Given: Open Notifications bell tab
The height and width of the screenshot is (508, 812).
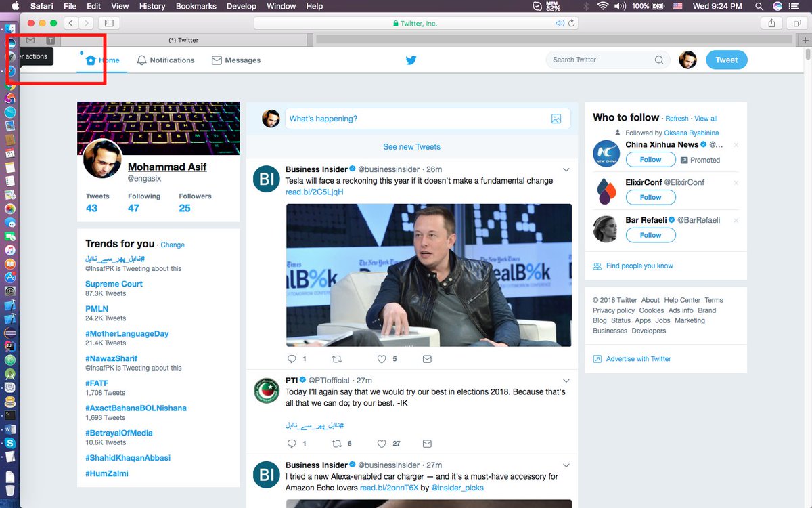Looking at the screenshot, I should click(x=165, y=60).
